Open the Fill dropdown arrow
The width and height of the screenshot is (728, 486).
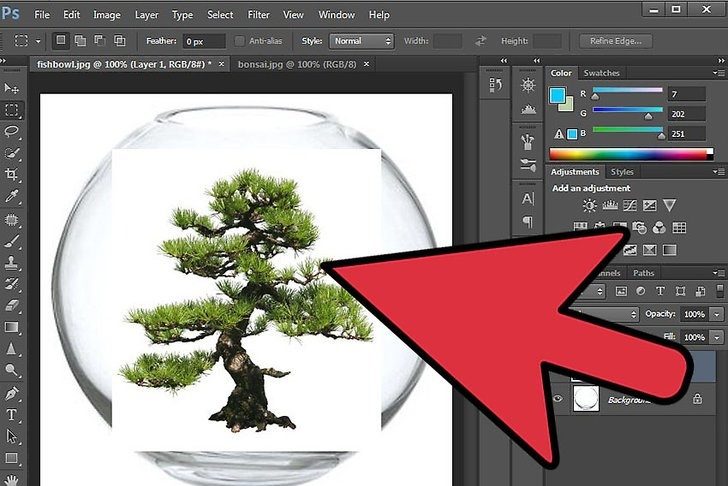(x=717, y=338)
